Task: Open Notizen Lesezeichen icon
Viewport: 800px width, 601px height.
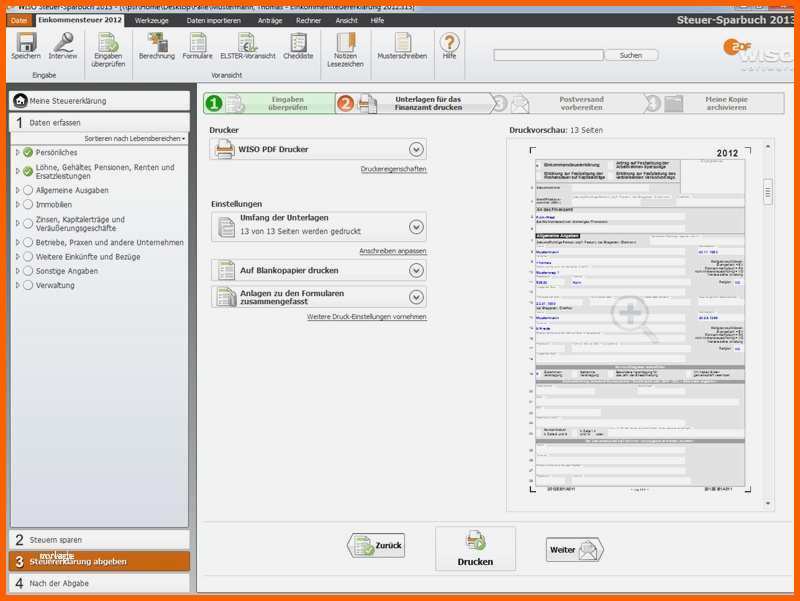Action: (345, 42)
